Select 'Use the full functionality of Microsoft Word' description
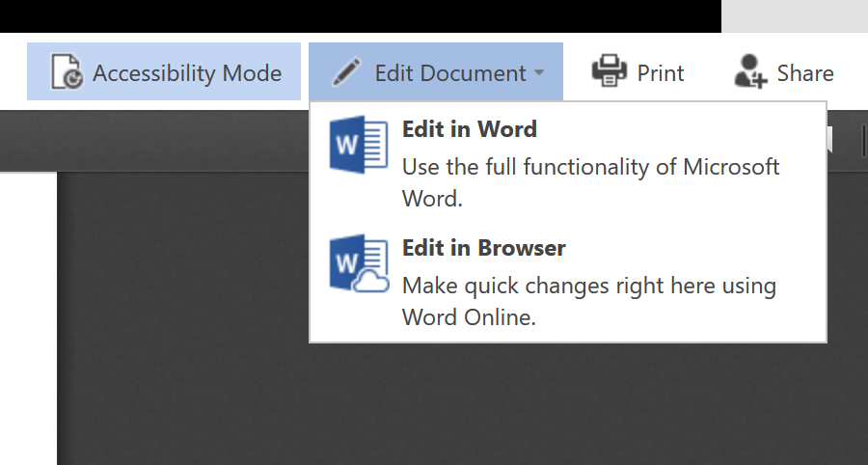Image resolution: width=868 pixels, height=465 pixels. pyautogui.click(x=590, y=182)
